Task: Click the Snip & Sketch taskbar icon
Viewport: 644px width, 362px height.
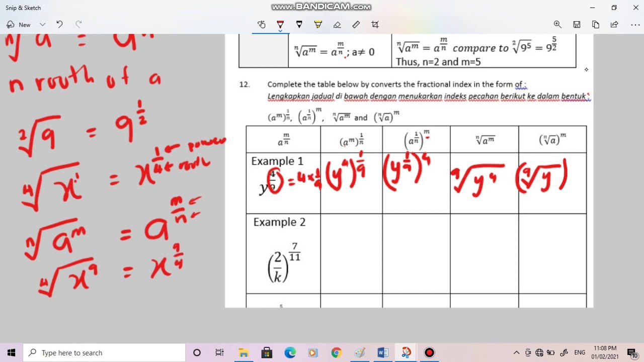Action: (x=406, y=352)
